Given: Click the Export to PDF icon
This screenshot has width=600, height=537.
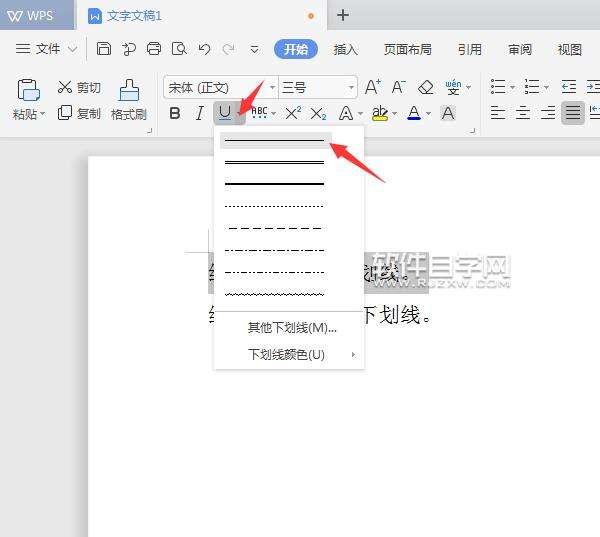Looking at the screenshot, I should tap(129, 49).
